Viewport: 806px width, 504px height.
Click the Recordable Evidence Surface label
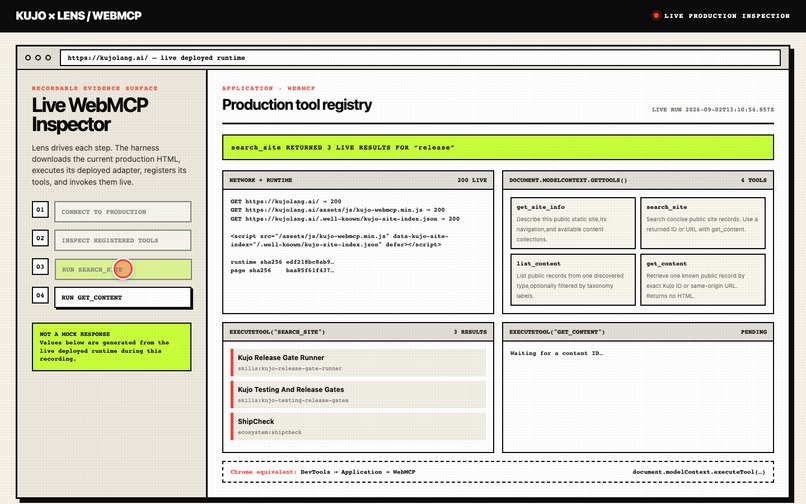95,88
